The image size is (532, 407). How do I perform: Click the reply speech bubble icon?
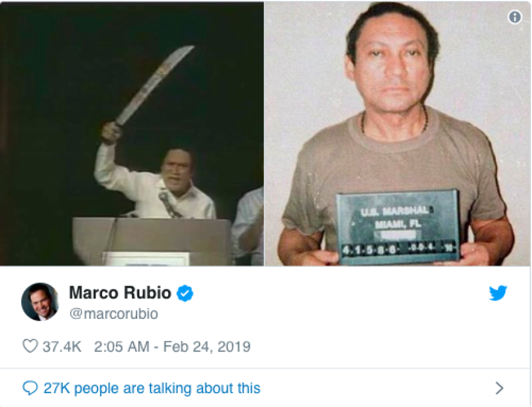coord(30,388)
